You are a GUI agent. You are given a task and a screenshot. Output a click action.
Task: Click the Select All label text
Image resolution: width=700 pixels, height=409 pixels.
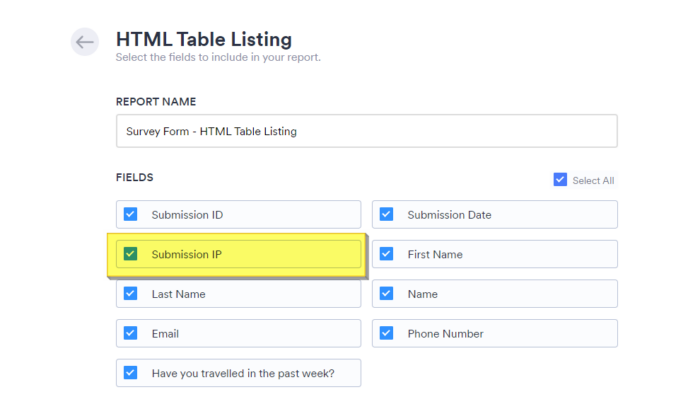coord(593,181)
